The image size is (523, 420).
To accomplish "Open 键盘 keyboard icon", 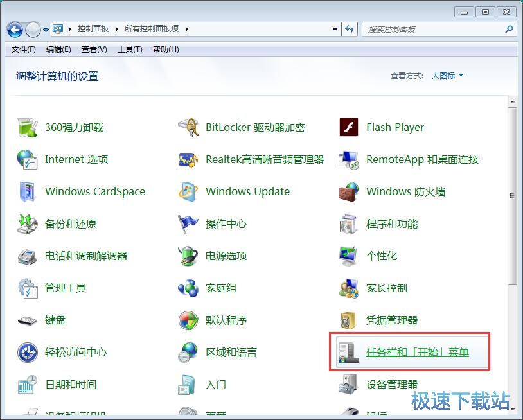I will pyautogui.click(x=28, y=320).
